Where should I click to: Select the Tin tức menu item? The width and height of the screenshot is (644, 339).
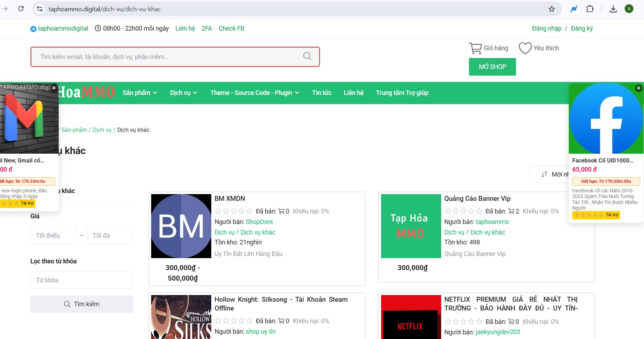(322, 93)
